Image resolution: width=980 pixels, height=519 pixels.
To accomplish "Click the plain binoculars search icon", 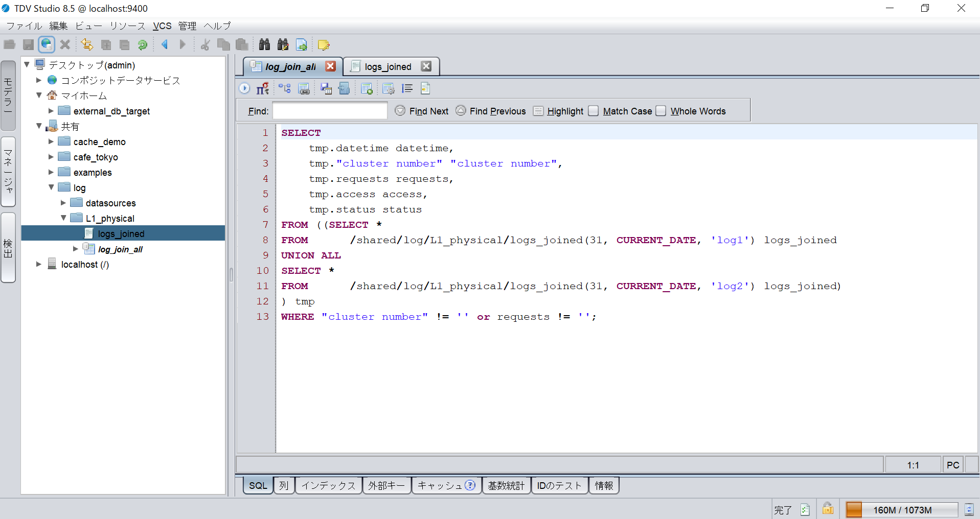I will click(264, 45).
